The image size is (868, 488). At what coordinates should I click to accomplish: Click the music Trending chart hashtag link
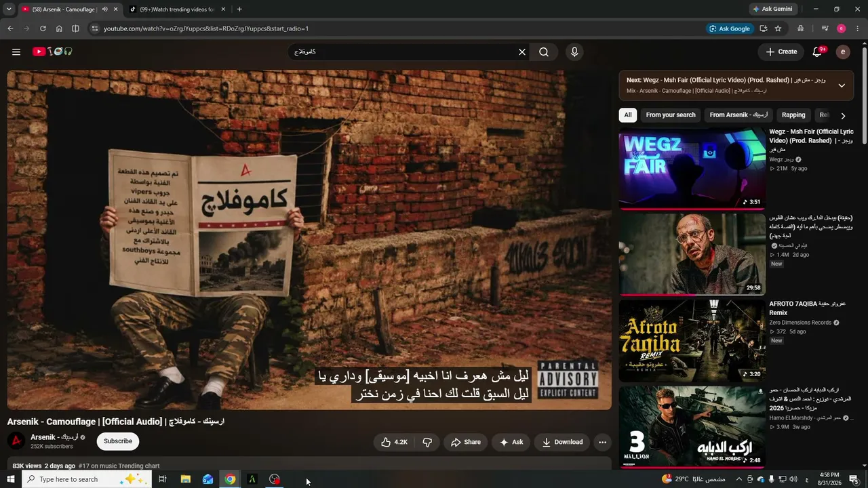point(119,466)
